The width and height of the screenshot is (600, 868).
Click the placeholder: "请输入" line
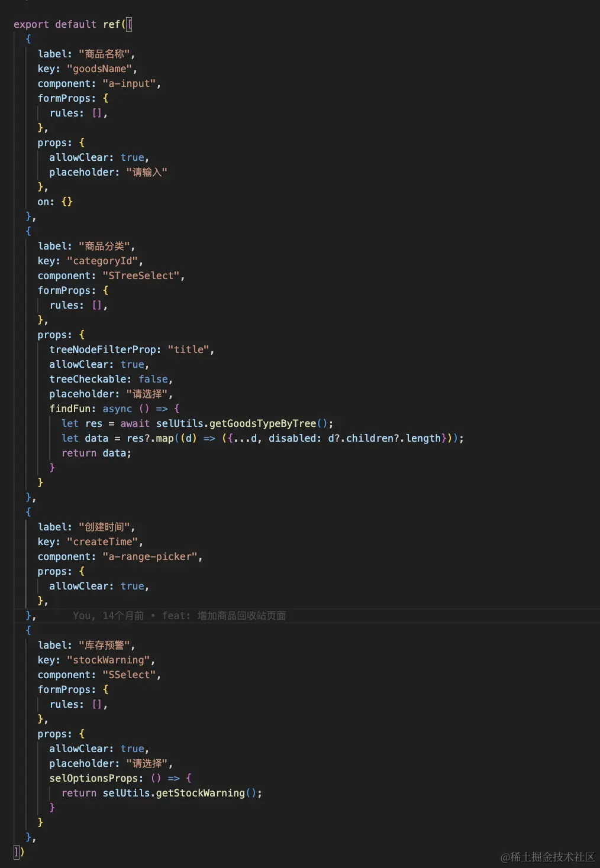[108, 172]
